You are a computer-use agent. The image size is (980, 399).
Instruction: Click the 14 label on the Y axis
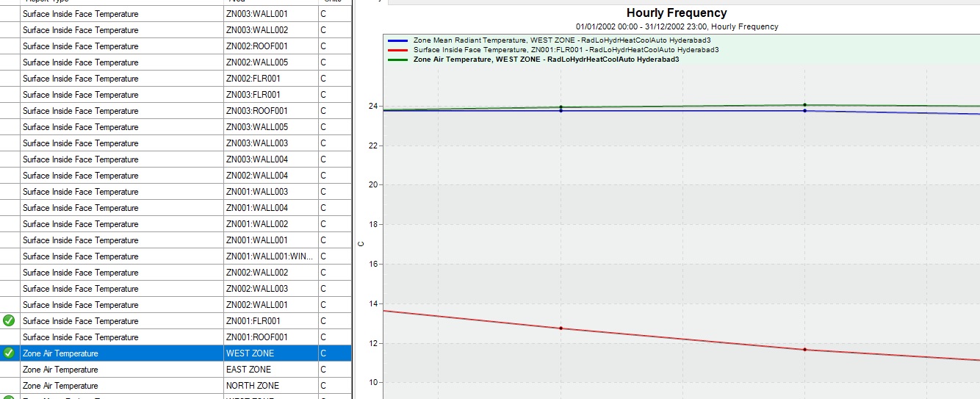point(372,303)
